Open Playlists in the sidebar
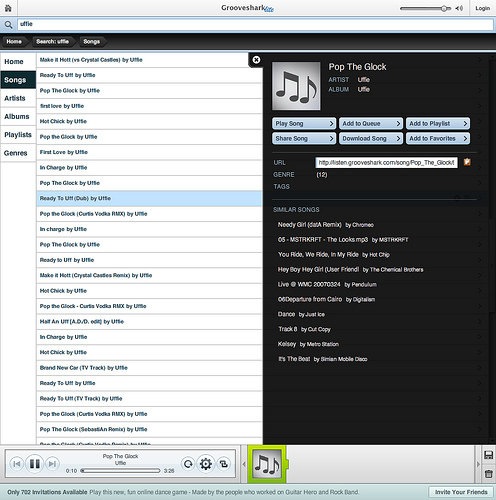Screen dimensions: 496x500 (x=18, y=135)
